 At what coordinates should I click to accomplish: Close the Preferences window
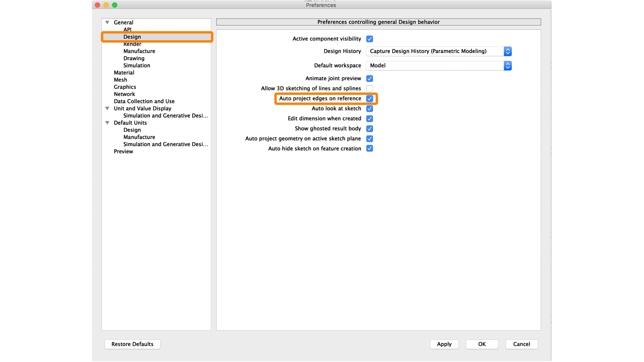[97, 5]
